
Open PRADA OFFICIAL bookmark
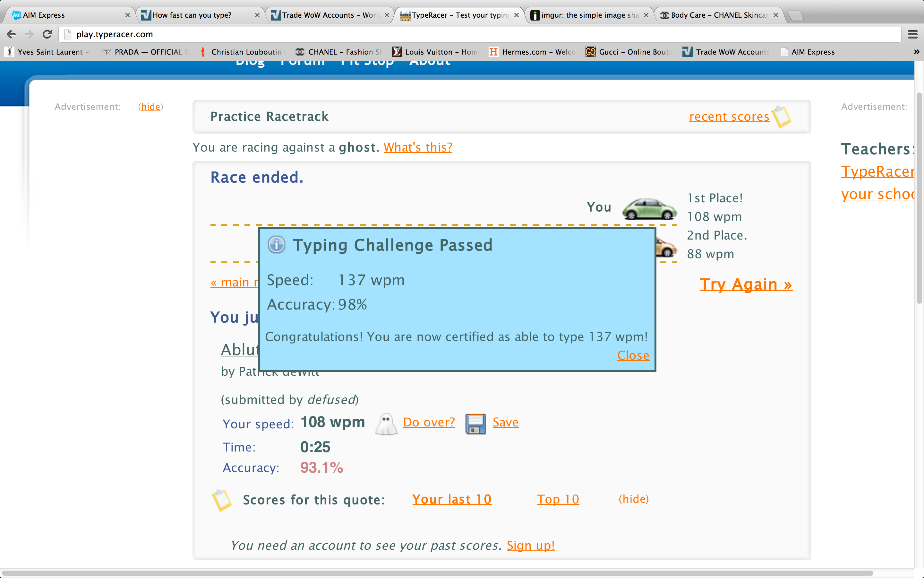145,52
